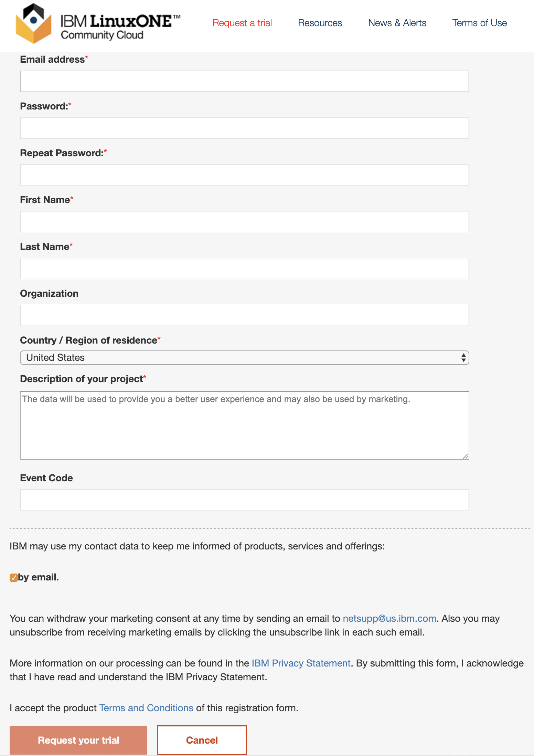Open the Terms and Conditions link
534x756 pixels.
(146, 708)
